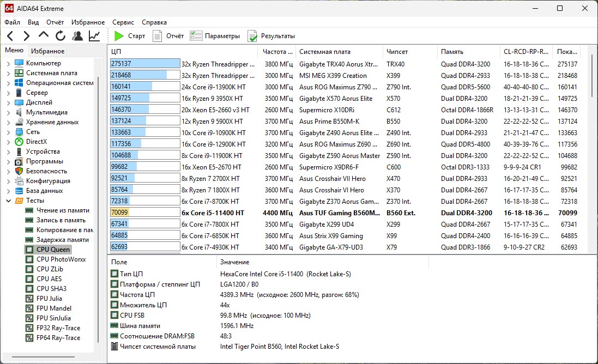Sort by the ЦП column header

(x=183, y=51)
